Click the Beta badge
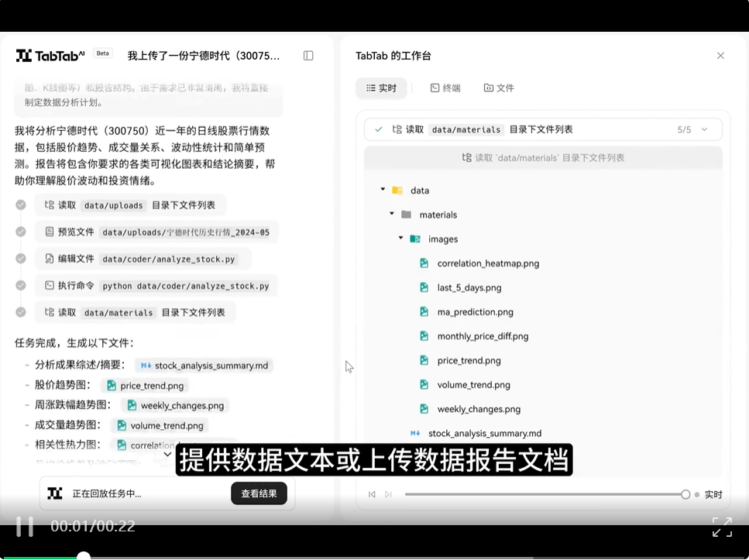Image resolution: width=749 pixels, height=560 pixels. (103, 53)
